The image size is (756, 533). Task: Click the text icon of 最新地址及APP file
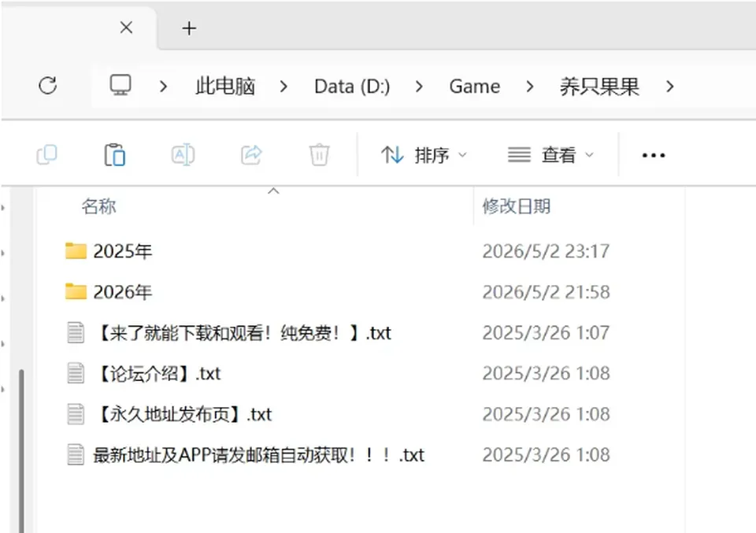coord(76,454)
